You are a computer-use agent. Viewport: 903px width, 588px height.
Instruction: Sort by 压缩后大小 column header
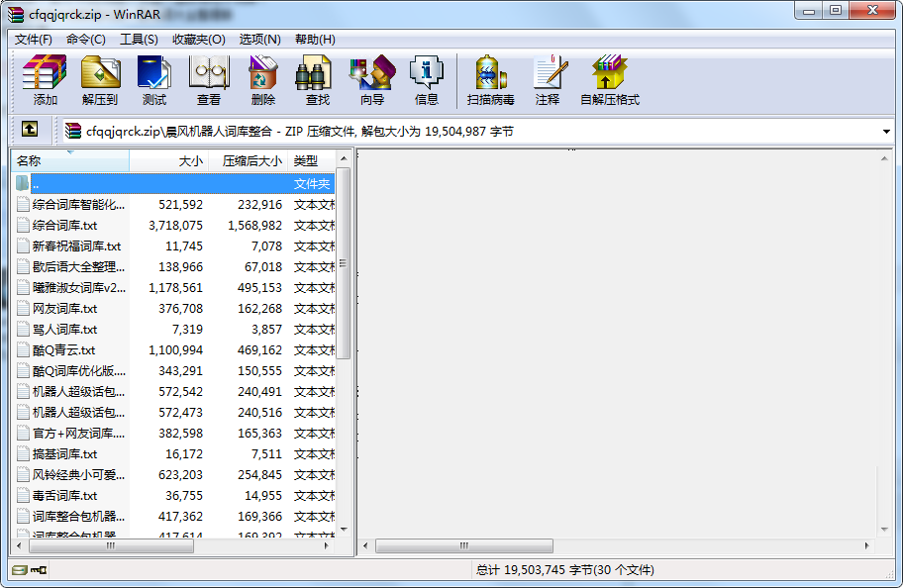[249, 160]
